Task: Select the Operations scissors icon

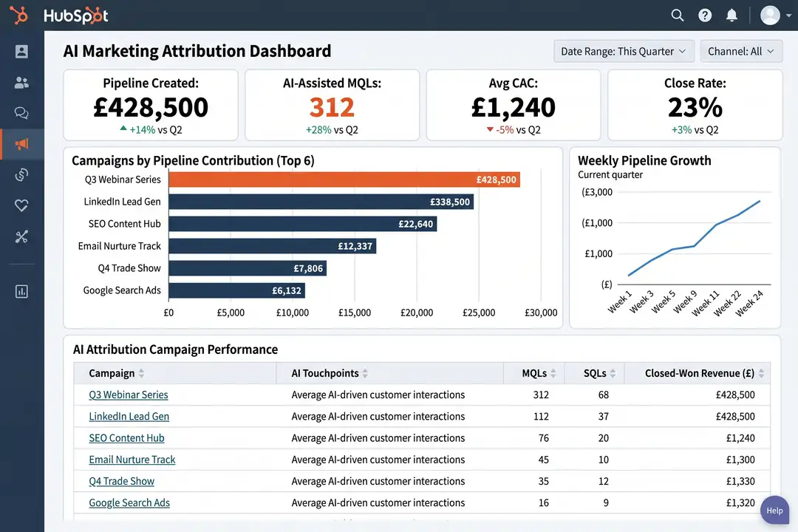Action: [x=21, y=236]
